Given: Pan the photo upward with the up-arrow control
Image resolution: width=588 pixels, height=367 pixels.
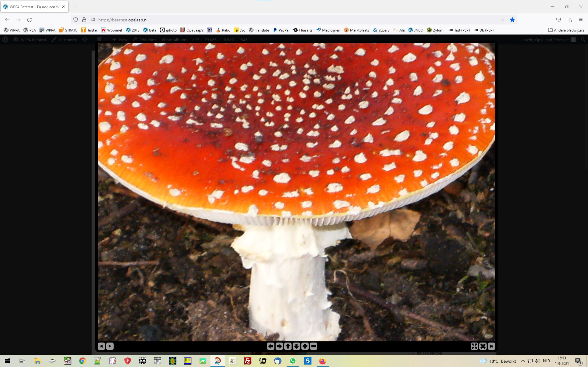Looking at the screenshot, I should 287,346.
